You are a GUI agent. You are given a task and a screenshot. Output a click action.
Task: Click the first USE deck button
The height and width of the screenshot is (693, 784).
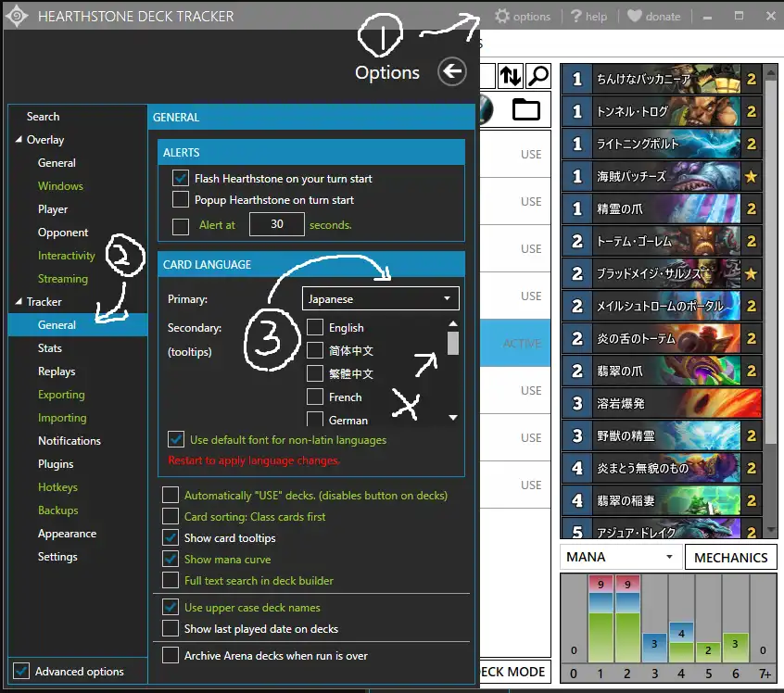tap(530, 154)
